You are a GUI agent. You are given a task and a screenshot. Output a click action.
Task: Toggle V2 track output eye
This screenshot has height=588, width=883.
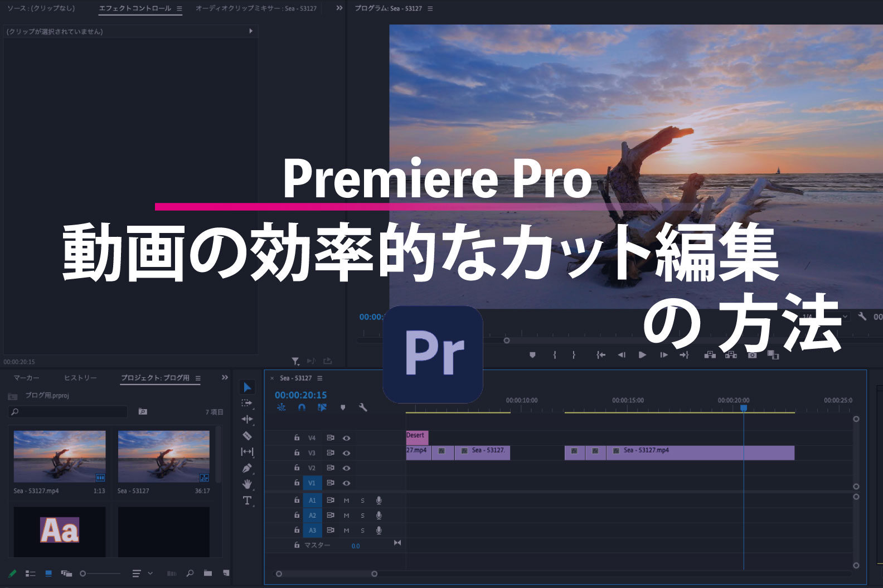(346, 468)
